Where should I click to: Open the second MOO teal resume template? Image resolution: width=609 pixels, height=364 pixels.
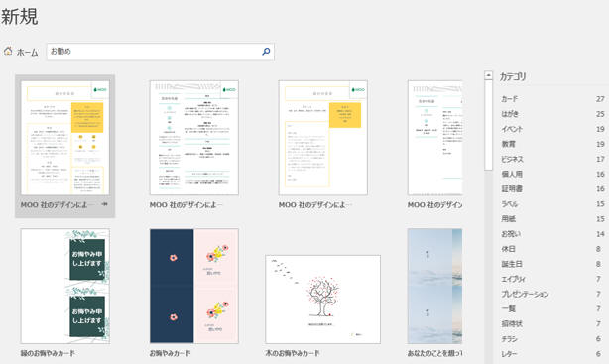coord(194,138)
